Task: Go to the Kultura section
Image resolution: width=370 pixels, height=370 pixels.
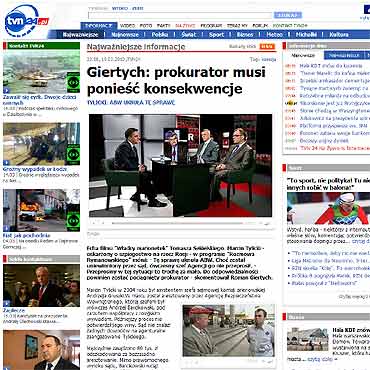Action: point(339,35)
